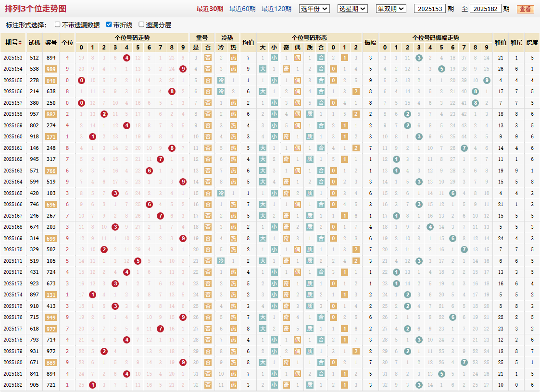This screenshot has height=392, width=540.
Task: Click highlighted prize number 040
Action: [x=51, y=81]
